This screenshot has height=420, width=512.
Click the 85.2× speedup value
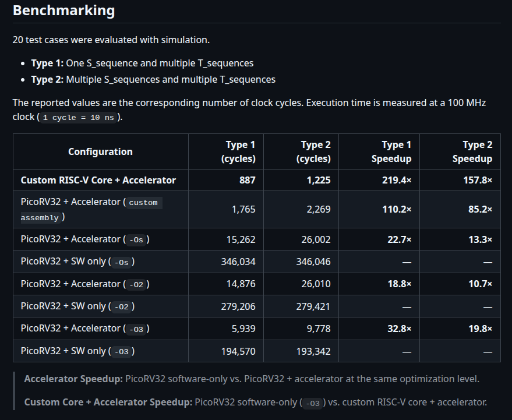tap(480, 209)
